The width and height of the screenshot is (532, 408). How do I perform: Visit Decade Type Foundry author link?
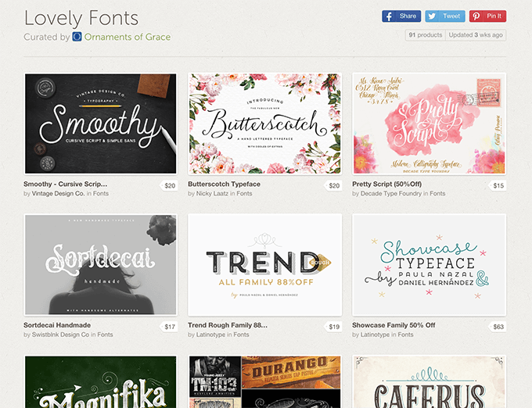391,194
